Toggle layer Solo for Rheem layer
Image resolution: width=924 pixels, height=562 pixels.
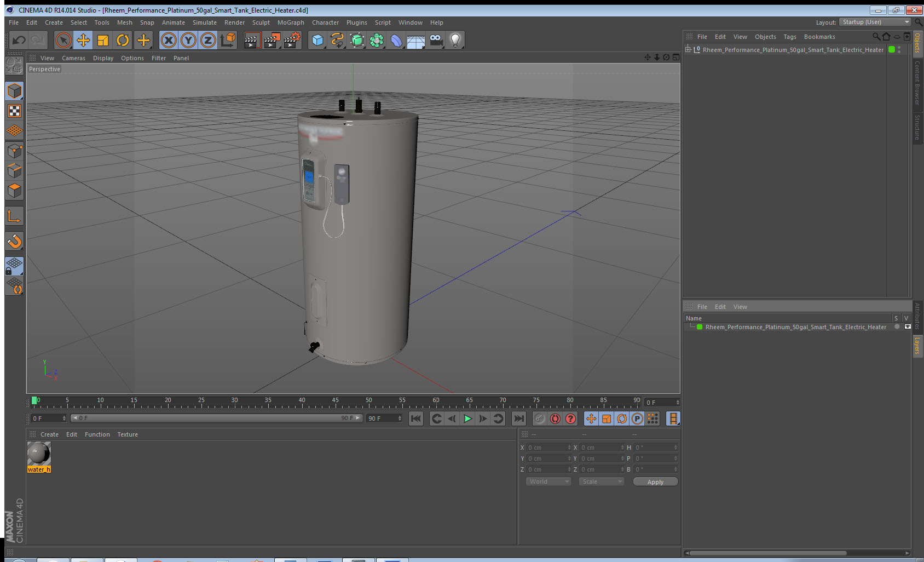tap(897, 326)
